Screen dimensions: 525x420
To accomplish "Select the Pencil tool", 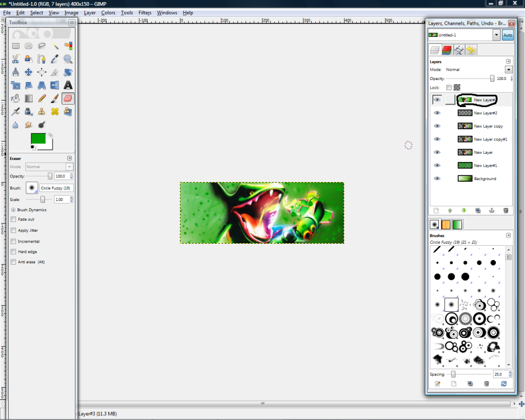I will (x=42, y=98).
